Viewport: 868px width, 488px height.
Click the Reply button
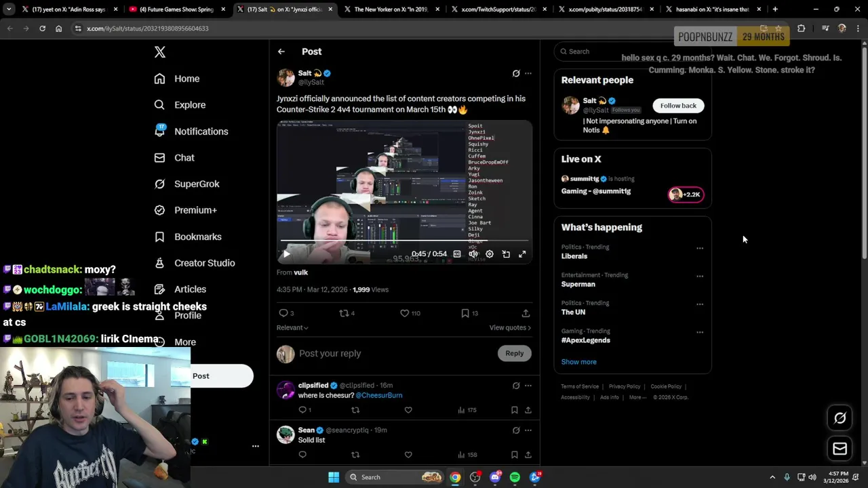tap(515, 353)
